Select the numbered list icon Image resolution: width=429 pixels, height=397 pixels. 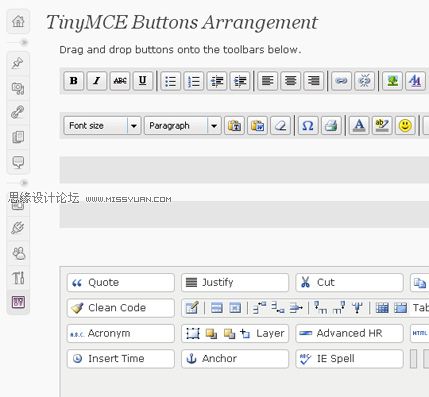[194, 81]
